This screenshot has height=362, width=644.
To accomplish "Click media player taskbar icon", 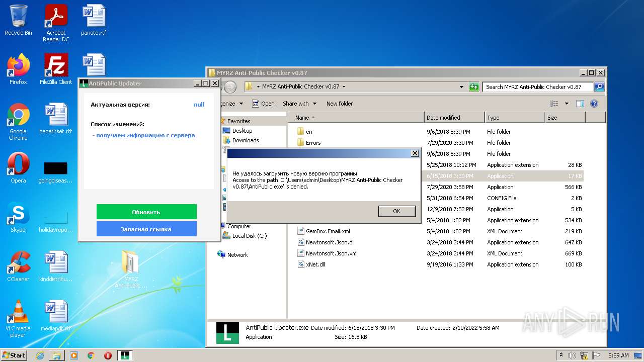I will 74,355.
